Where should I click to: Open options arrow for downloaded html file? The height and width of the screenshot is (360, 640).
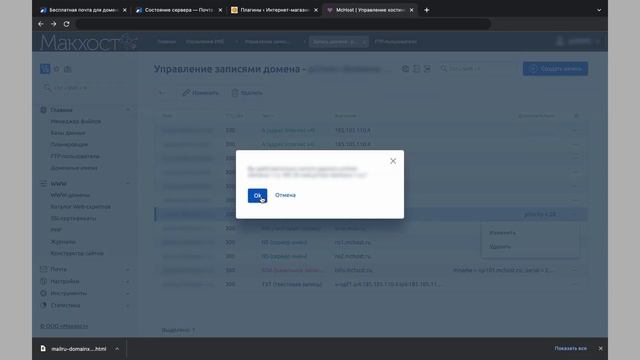point(117,349)
